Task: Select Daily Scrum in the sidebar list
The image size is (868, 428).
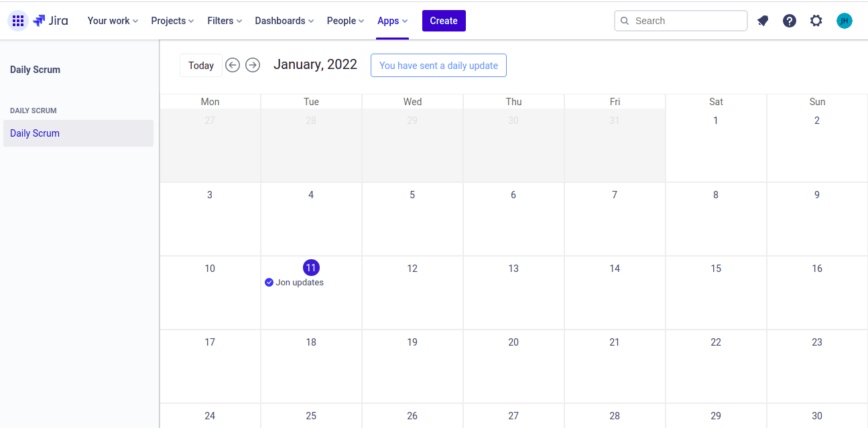Action: 78,133
